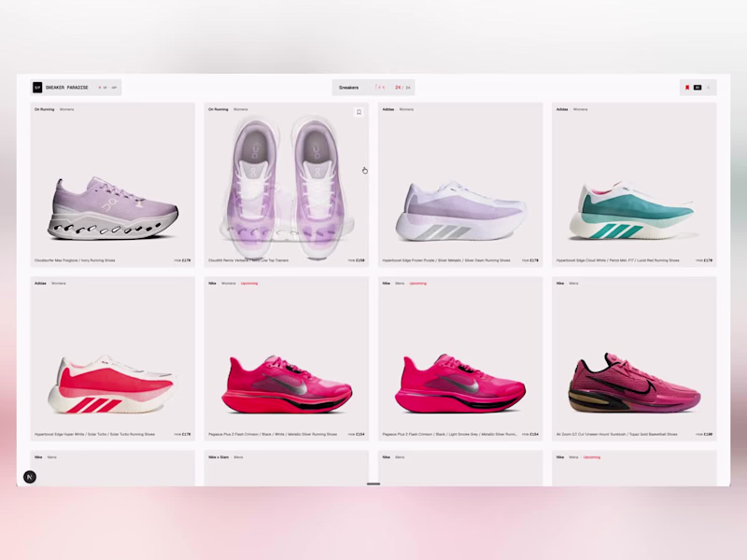Click the Upcoming tag on the Womens Pegasus card
Screen dimensions: 747x560
pos(249,284)
